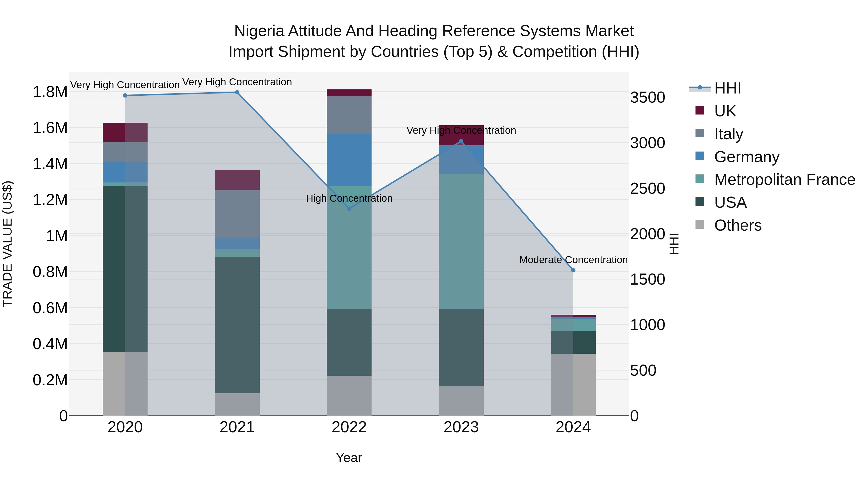Screen dimensions: 868x488
Task: Click the HHI line marker for 2023
Action: (461, 141)
